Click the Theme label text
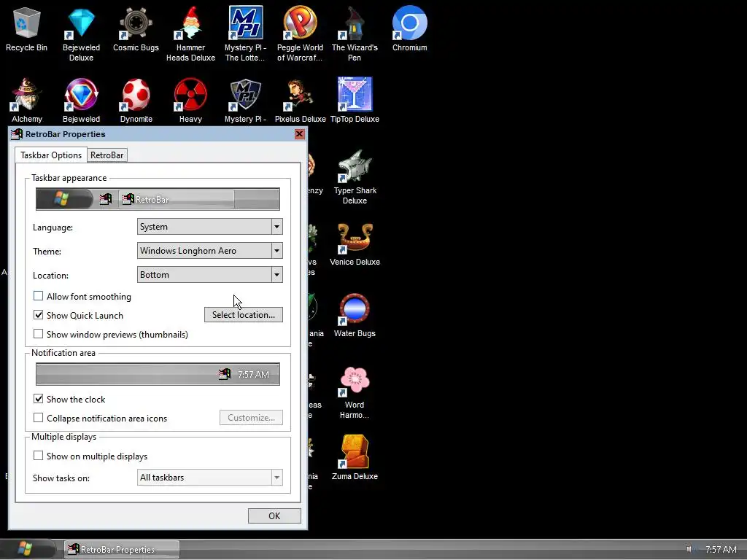This screenshot has width=747, height=560. click(x=47, y=252)
